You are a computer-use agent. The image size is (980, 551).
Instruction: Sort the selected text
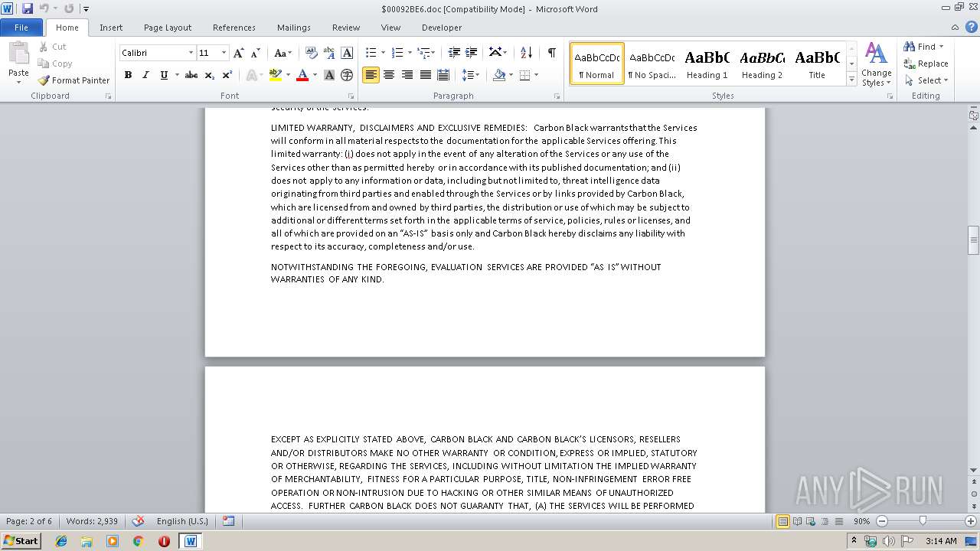point(526,53)
